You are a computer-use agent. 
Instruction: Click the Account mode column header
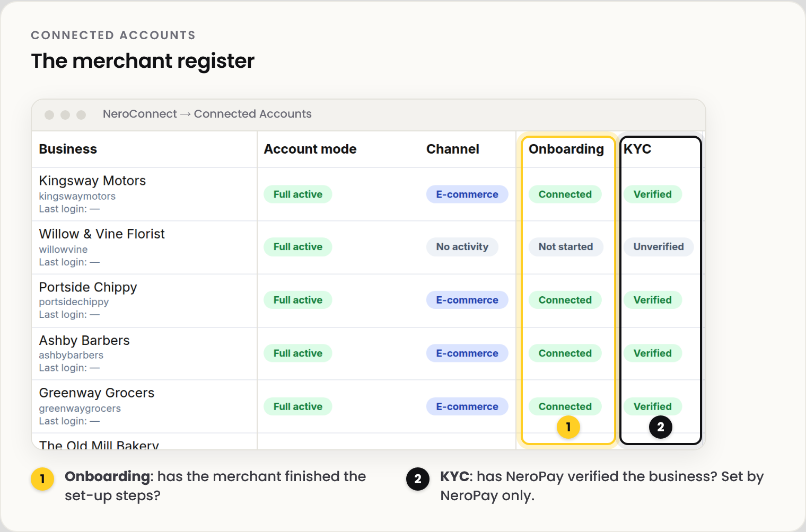pos(310,149)
